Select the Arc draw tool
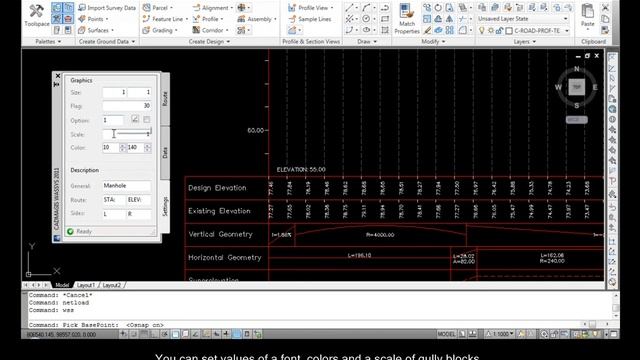640x360 pixels. point(367,8)
